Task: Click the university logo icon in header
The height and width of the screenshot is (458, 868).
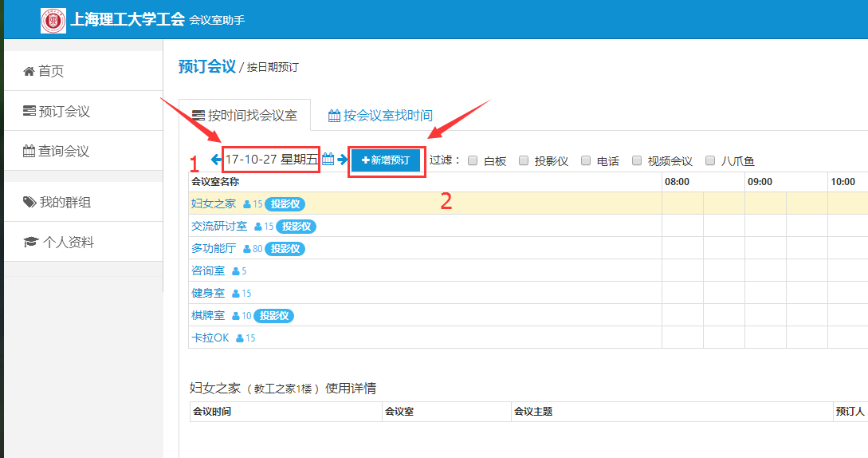Action: 53,20
